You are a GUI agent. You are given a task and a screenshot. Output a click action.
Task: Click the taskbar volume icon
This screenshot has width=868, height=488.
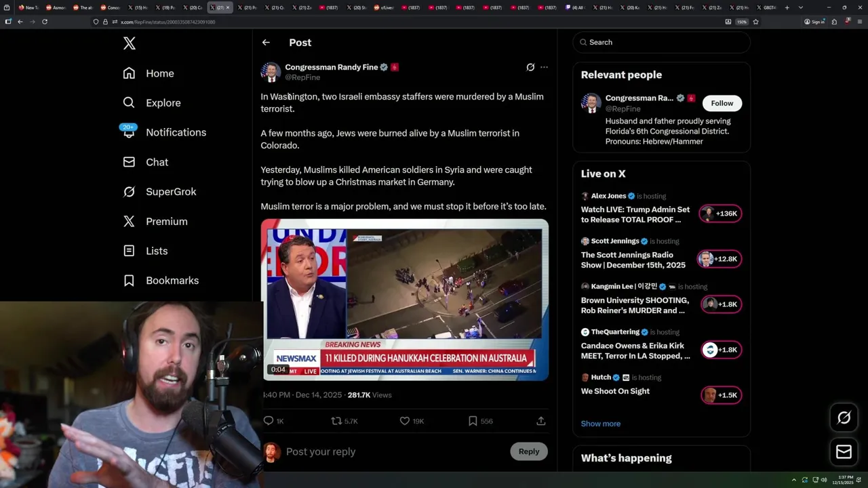824,480
